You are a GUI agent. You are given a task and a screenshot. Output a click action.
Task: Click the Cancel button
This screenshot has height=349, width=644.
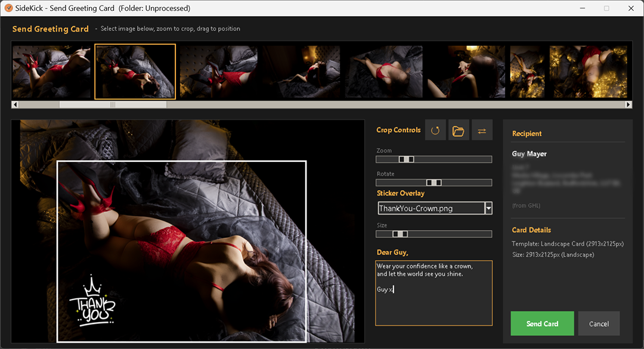tap(599, 323)
